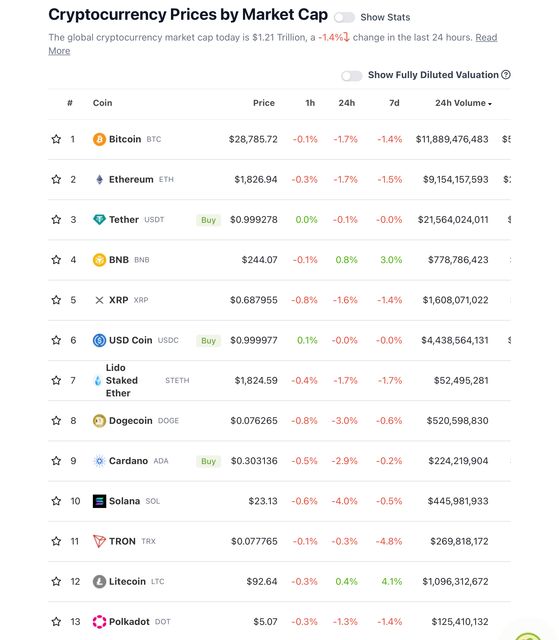Click the Buy button for Tether
The width and height of the screenshot is (559, 640).
tap(209, 220)
